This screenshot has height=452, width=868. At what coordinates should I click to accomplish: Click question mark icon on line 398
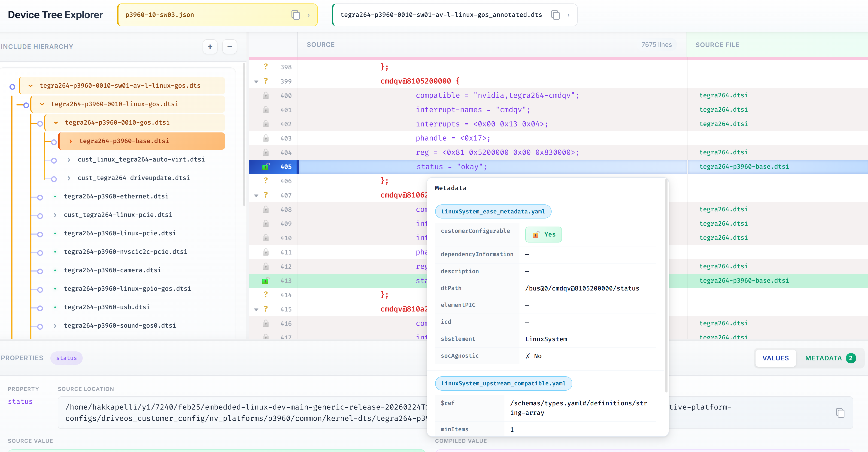[266, 67]
